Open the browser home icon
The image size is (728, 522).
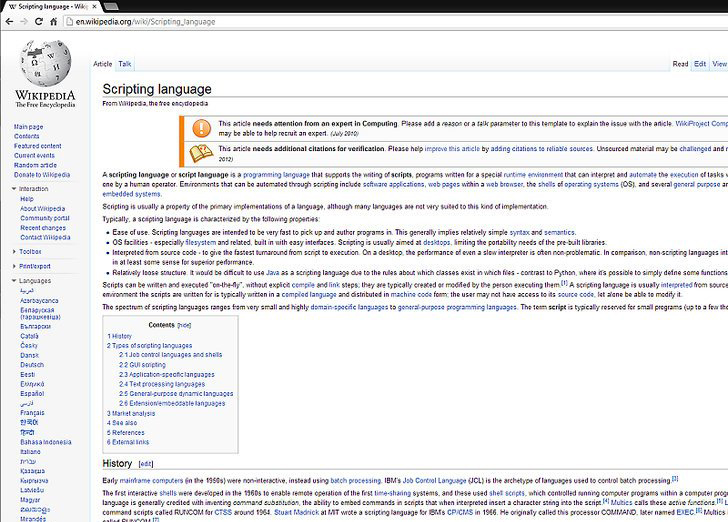(54, 21)
